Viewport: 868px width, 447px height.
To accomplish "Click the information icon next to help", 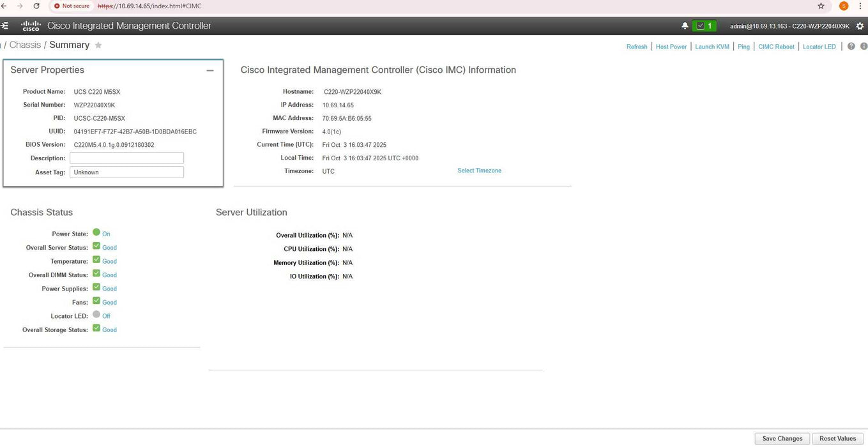I will (x=864, y=47).
